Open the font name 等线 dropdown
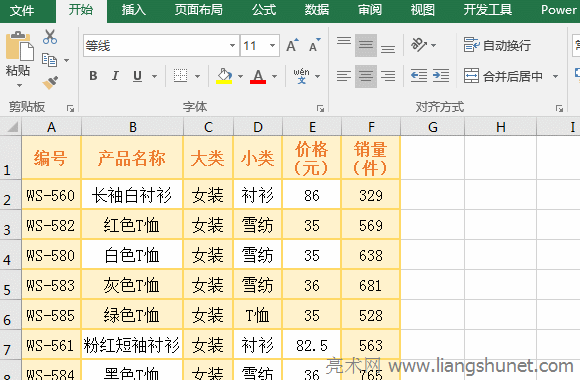 coord(232,46)
